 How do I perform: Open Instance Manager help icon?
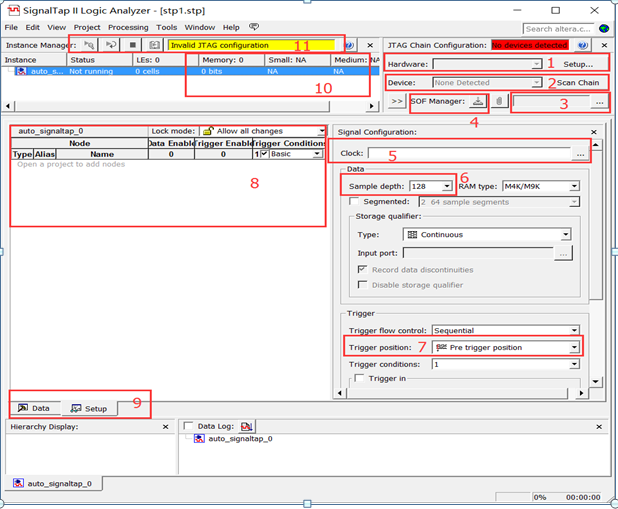pyautogui.click(x=349, y=45)
